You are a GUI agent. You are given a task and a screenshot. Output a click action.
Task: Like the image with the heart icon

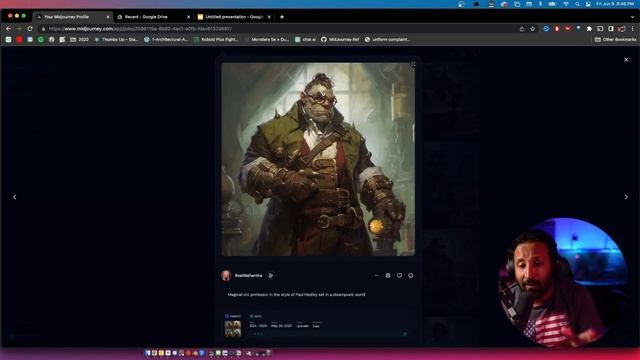399,276
